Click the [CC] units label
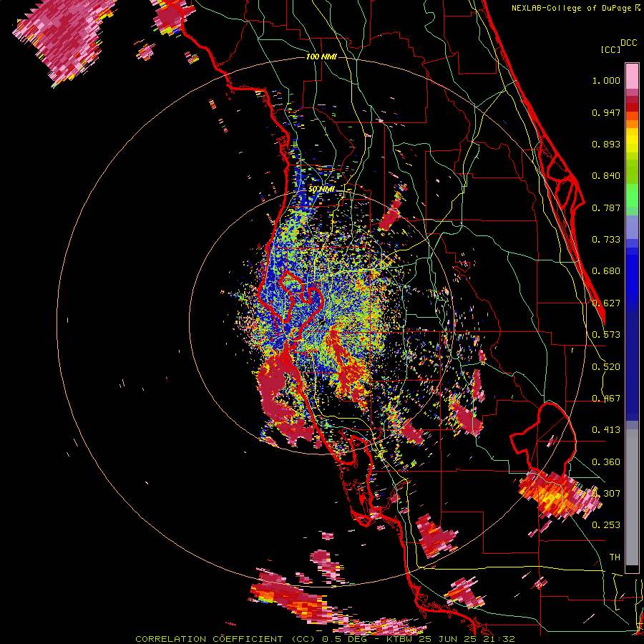Screen dimensions: 644x644 pyautogui.click(x=610, y=49)
